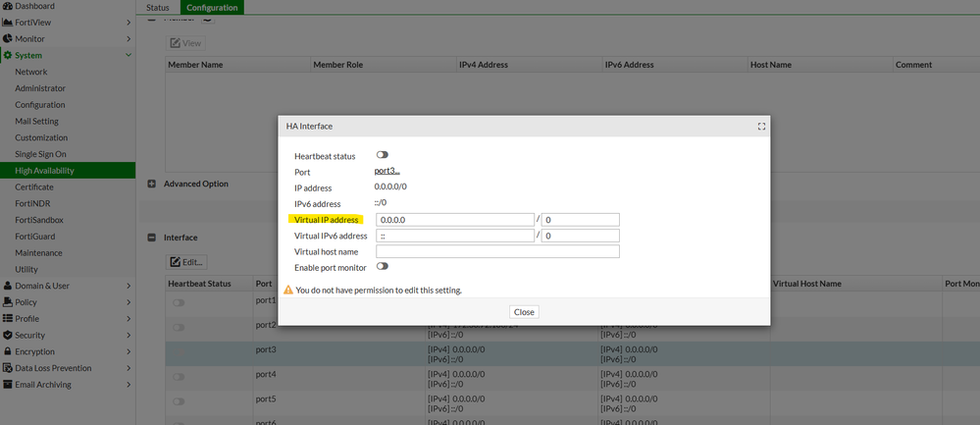Expand the Monitor menu chevron
Viewport: 980px width, 425px height.
point(129,38)
